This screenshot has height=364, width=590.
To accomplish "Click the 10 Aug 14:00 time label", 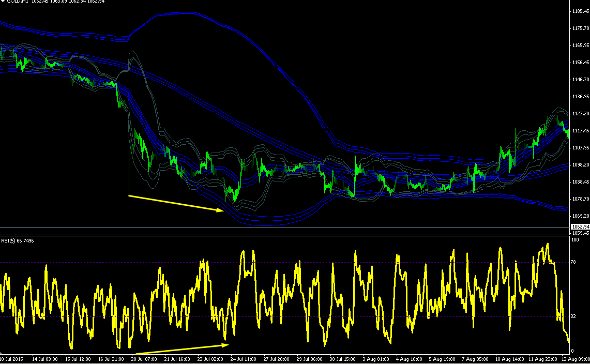I will coord(510,359).
